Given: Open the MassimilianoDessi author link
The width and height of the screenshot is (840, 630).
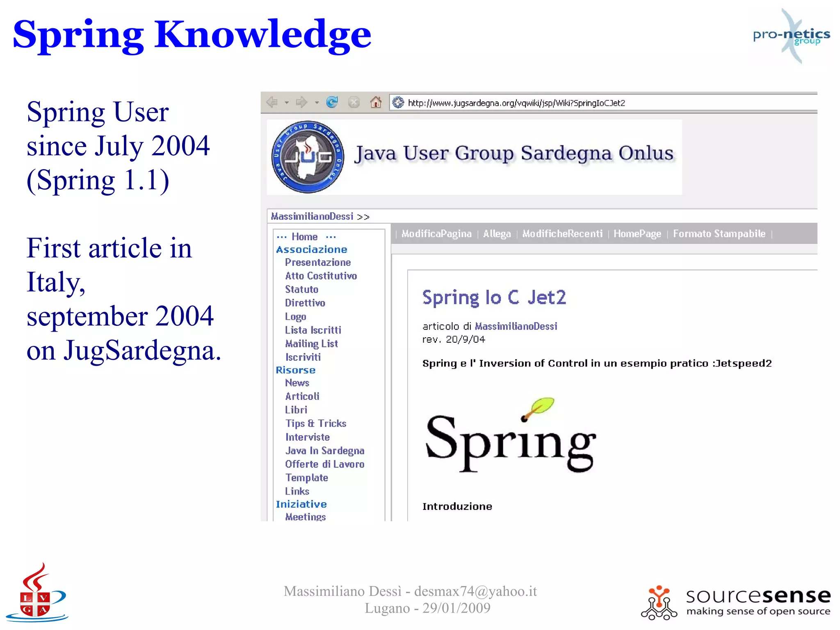Looking at the screenshot, I should coord(516,326).
